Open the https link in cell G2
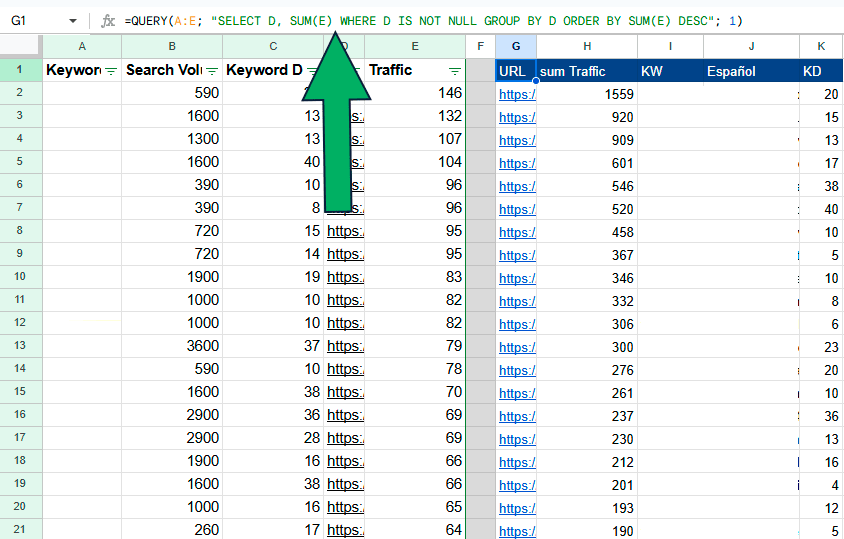844x539 pixels. tap(516, 95)
